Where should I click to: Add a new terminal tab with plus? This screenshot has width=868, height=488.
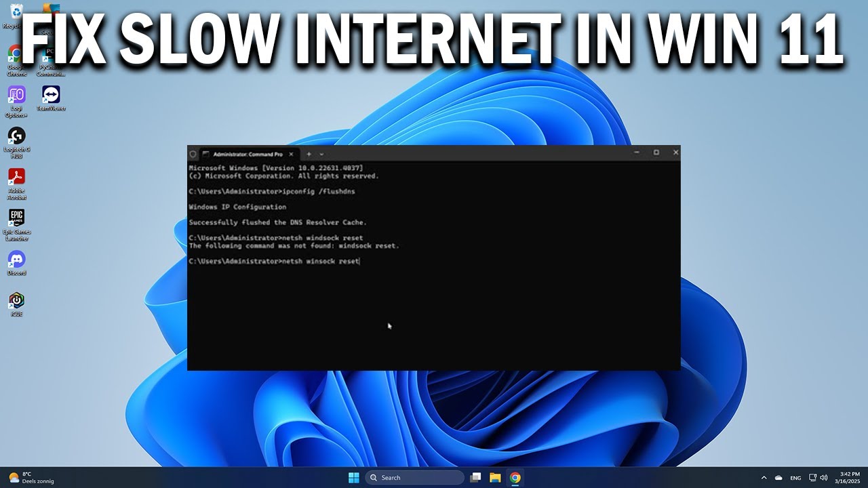click(x=309, y=154)
